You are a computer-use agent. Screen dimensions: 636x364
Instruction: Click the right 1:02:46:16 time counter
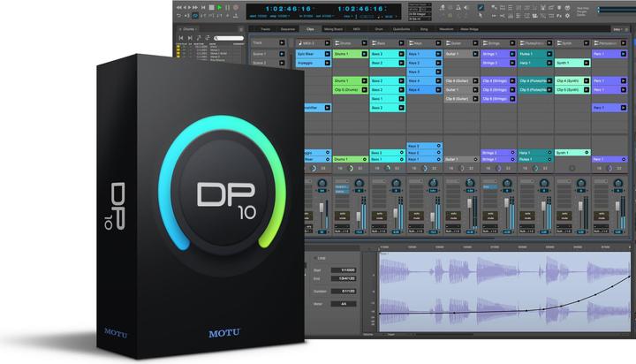click(361, 9)
